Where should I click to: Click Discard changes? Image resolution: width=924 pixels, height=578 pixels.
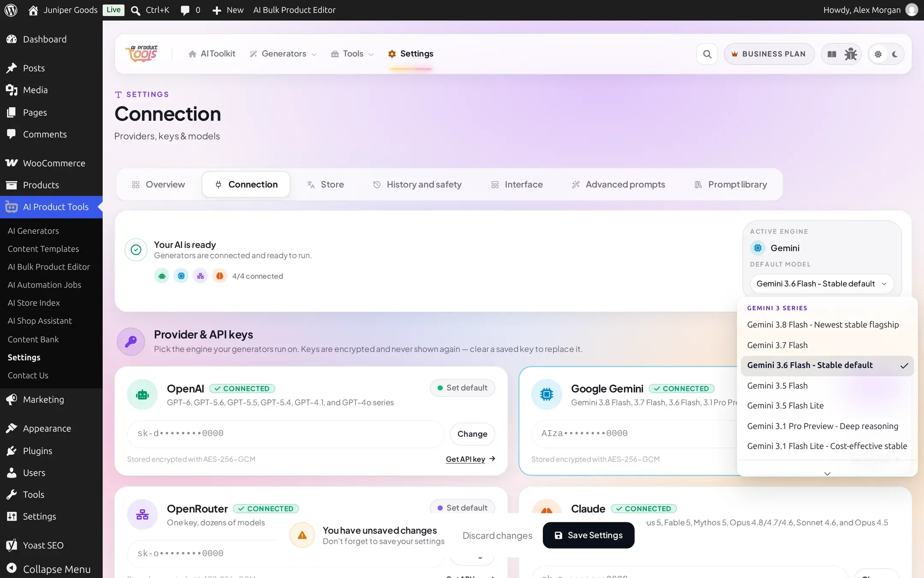pyautogui.click(x=497, y=536)
